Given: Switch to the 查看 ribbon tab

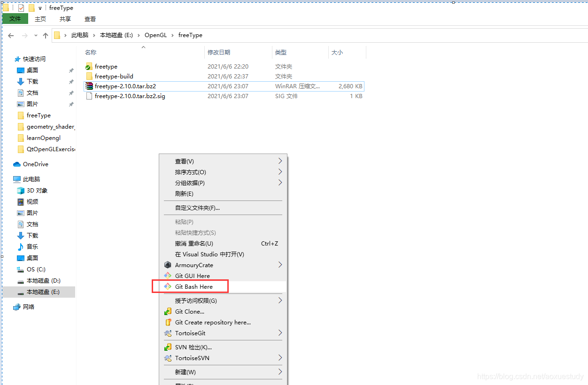Looking at the screenshot, I should [90, 19].
